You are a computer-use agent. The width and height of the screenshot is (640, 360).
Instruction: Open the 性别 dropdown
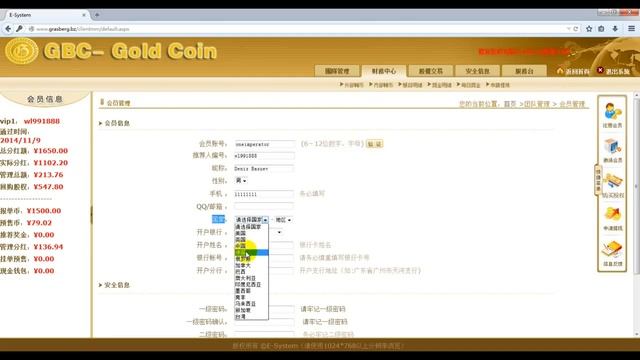241,180
